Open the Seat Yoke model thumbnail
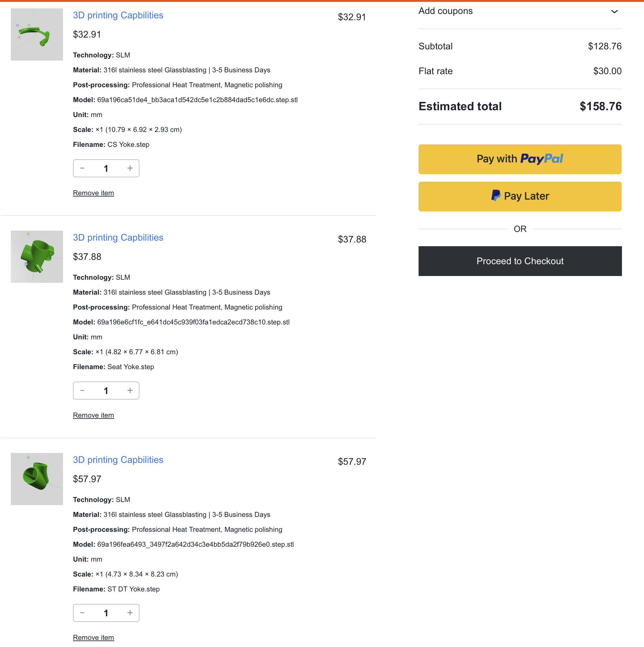The width and height of the screenshot is (644, 647). coord(37,257)
